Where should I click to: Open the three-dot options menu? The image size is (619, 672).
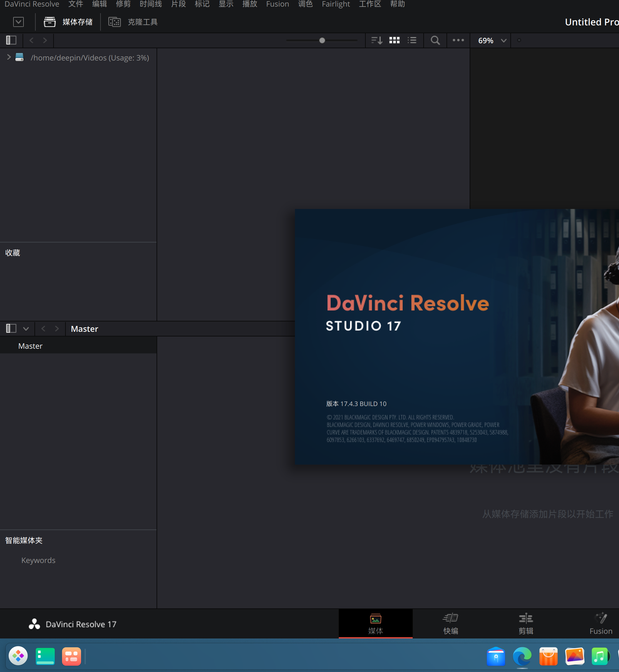click(458, 40)
